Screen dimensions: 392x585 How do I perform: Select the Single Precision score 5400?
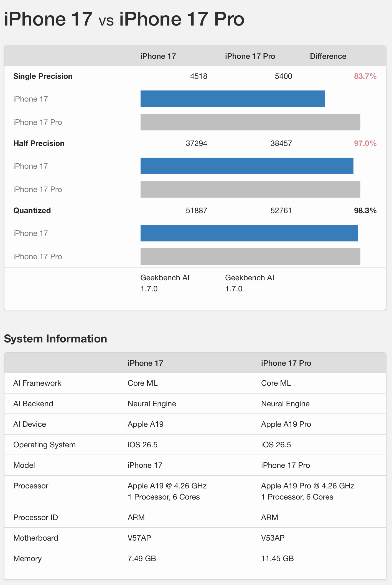283,76
